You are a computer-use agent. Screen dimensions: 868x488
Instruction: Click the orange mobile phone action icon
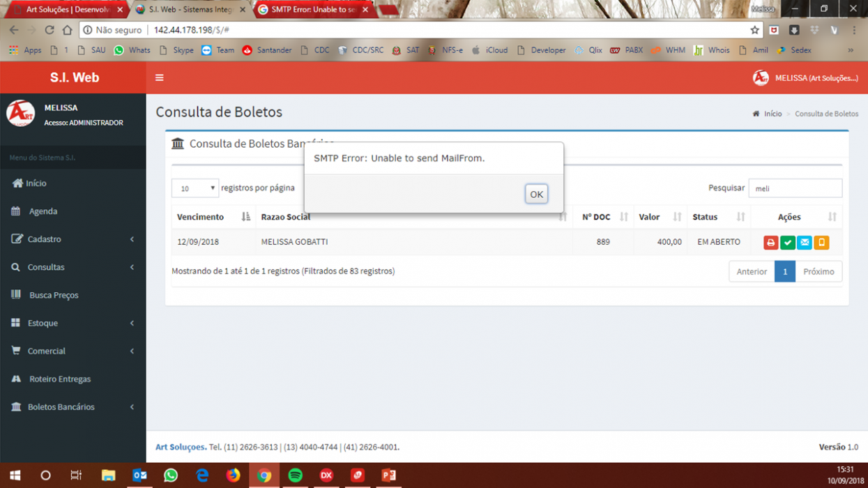coord(821,242)
